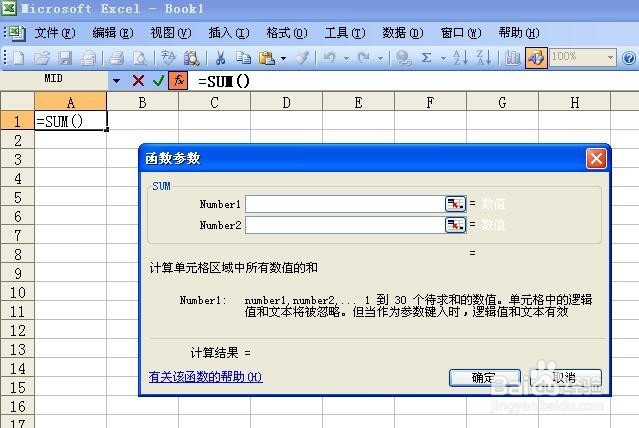Click the Cut scissors icon
The image size is (639, 428).
point(220,58)
